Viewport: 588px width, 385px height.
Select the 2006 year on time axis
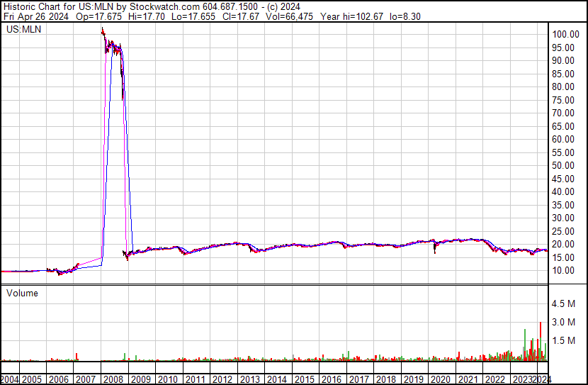[x=59, y=379]
